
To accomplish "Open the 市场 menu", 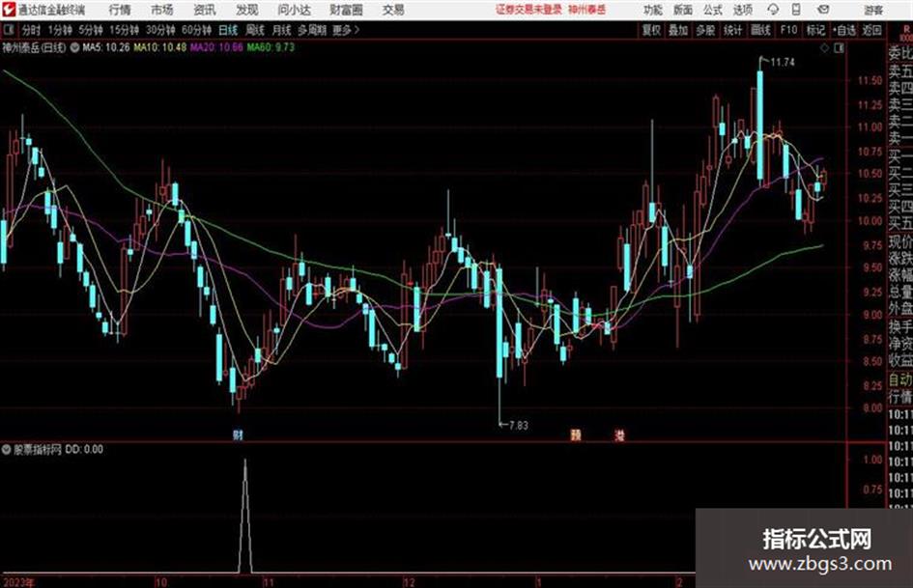I will 162,10.
